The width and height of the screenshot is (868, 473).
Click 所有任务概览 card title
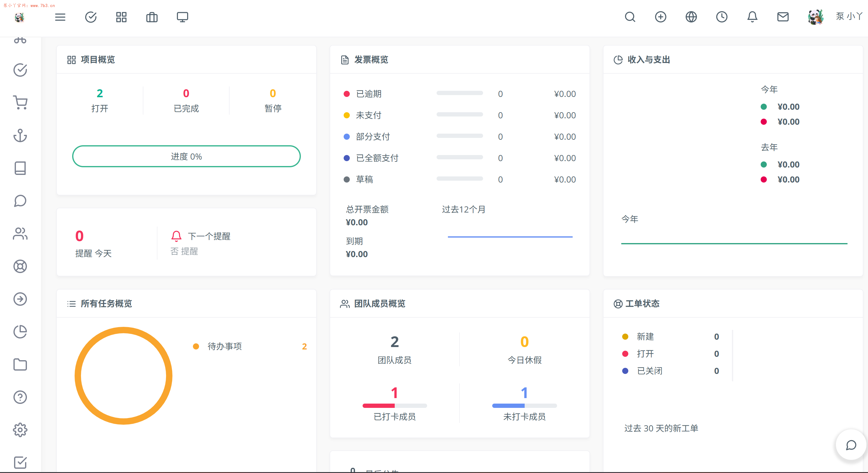click(x=106, y=304)
